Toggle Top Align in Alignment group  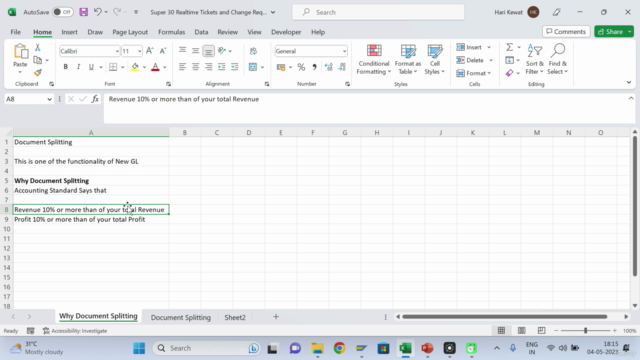pos(182,51)
